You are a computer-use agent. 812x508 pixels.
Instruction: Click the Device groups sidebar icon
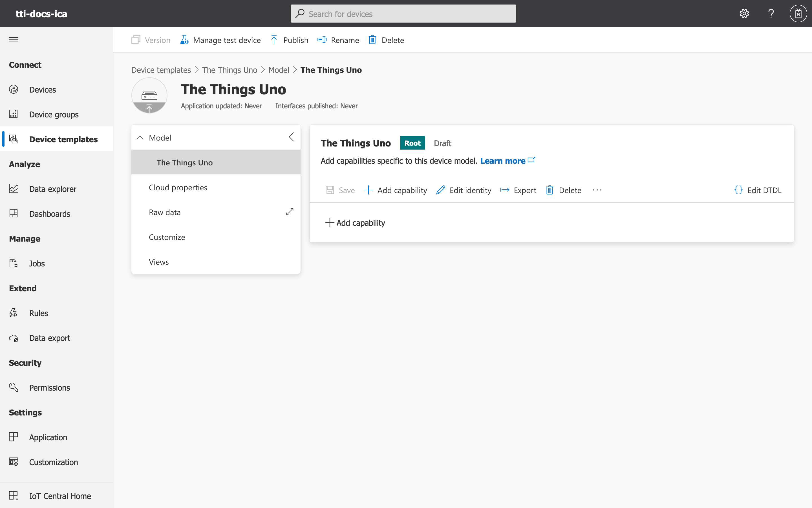point(14,114)
